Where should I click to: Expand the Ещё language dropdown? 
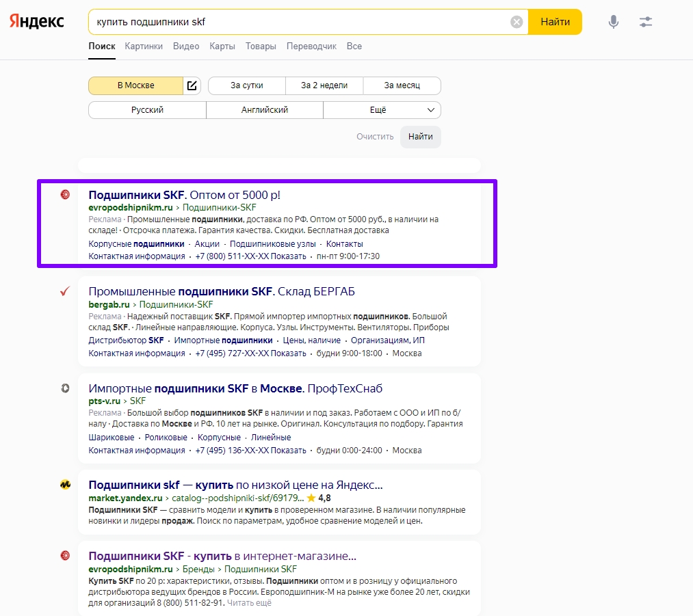(382, 109)
